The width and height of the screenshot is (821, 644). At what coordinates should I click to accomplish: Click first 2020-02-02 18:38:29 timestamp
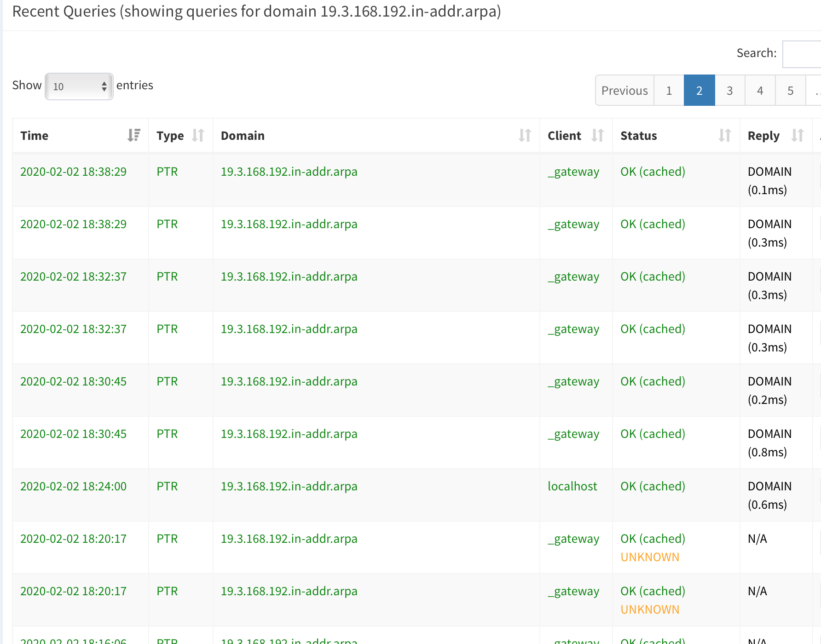pyautogui.click(x=73, y=172)
